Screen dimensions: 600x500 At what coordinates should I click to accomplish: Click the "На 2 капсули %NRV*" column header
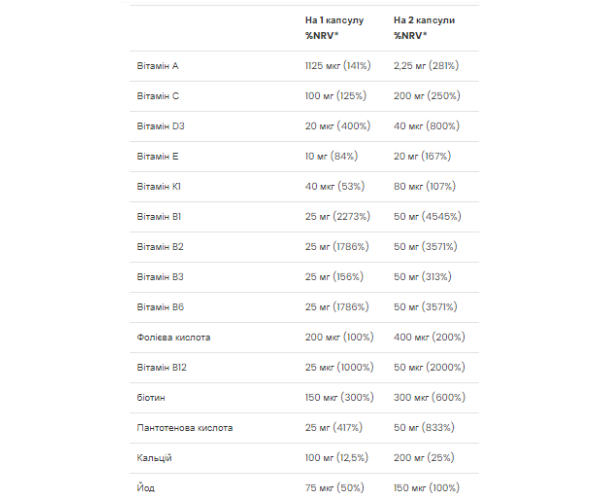[x=423, y=27]
